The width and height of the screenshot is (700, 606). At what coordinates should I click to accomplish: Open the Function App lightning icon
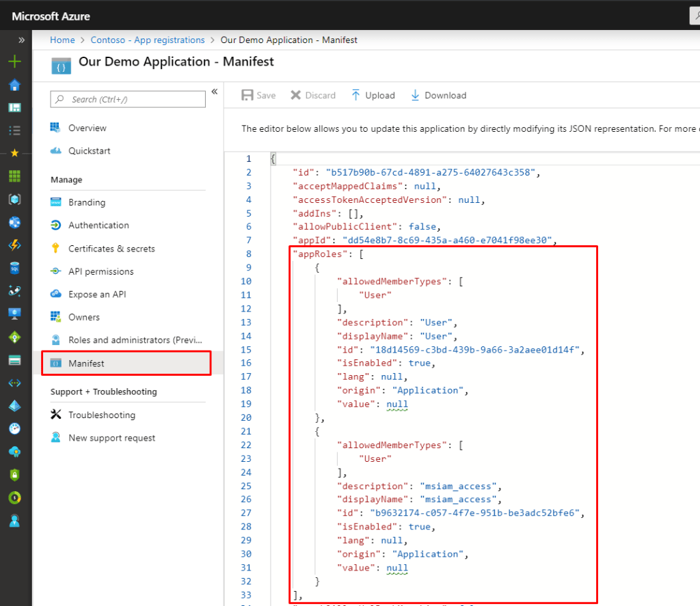pos(15,245)
